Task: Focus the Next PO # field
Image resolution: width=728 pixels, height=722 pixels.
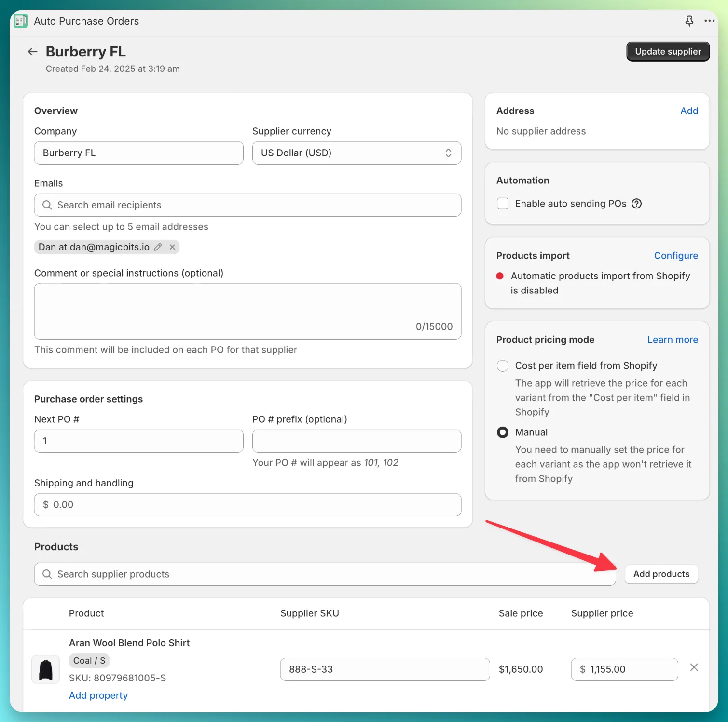Action: (139, 441)
